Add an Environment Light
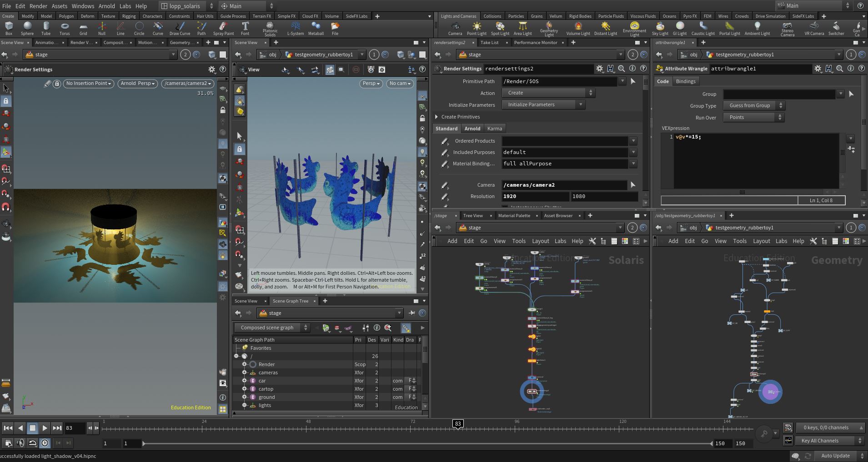Image resolution: width=868 pixels, height=462 pixels. point(635,29)
